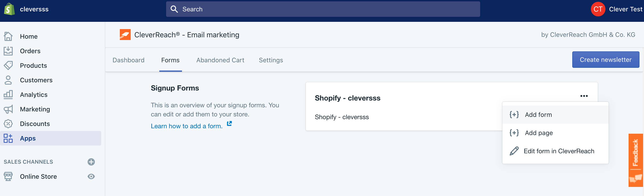Choose Add page from the dropdown
Image resolution: width=644 pixels, height=196 pixels.
click(x=539, y=133)
